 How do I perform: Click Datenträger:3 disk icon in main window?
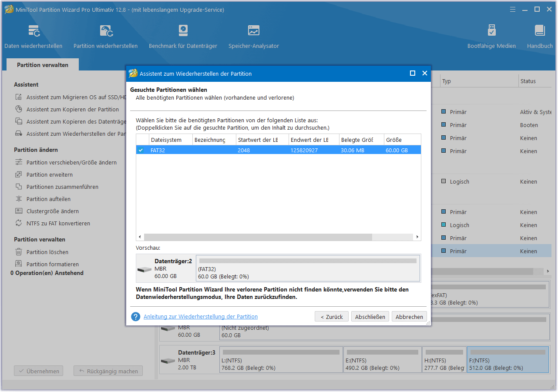168,361
